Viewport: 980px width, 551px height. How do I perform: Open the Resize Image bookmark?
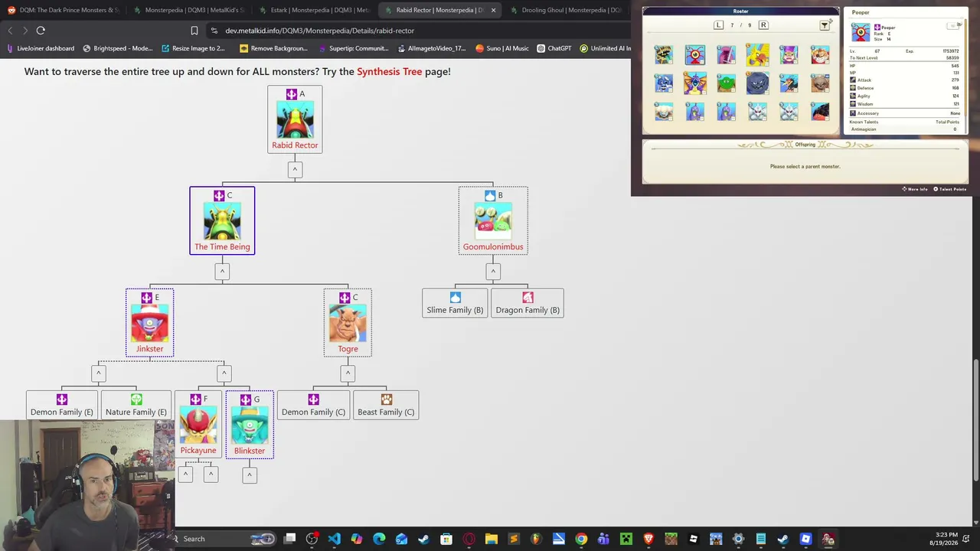pos(193,48)
